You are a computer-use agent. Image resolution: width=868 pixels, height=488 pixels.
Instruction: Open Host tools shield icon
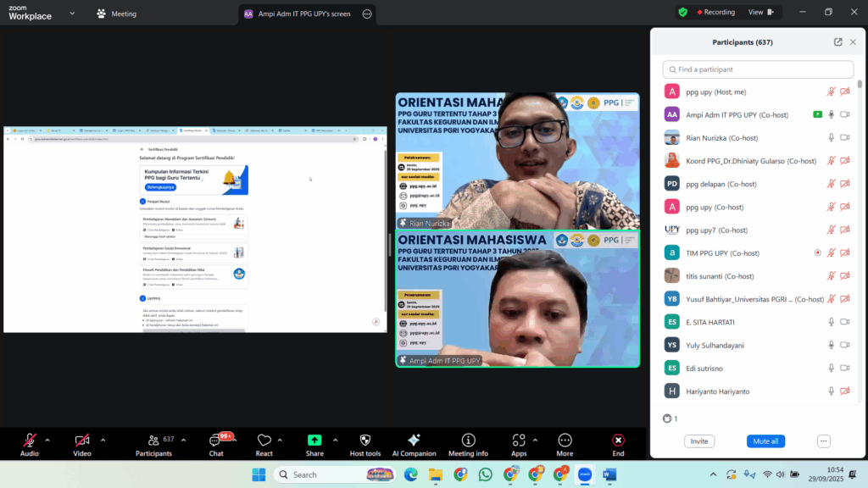tap(365, 441)
